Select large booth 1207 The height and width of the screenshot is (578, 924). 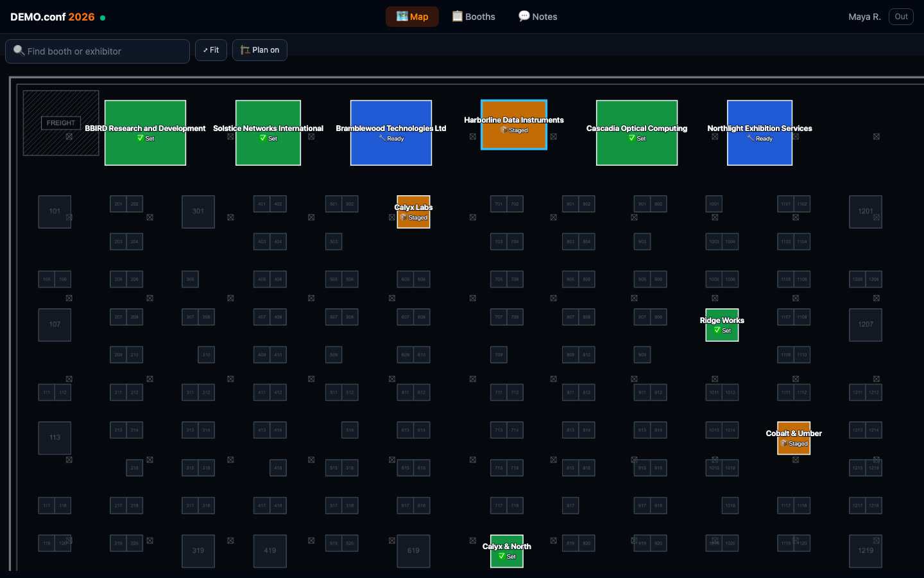coord(866,324)
